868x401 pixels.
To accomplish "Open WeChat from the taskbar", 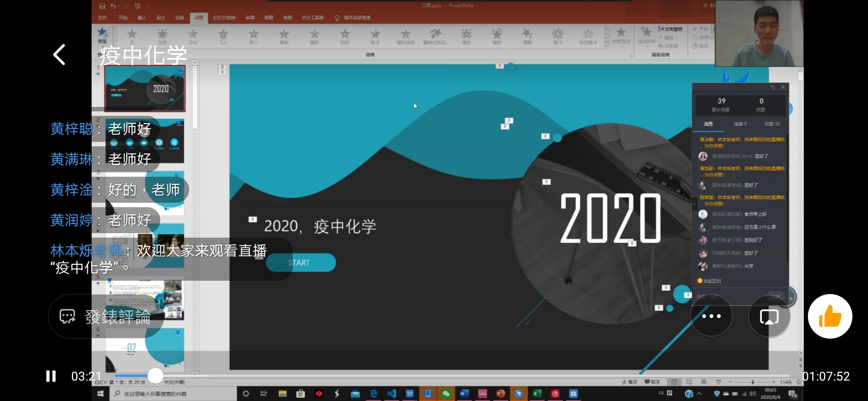I will (446, 394).
